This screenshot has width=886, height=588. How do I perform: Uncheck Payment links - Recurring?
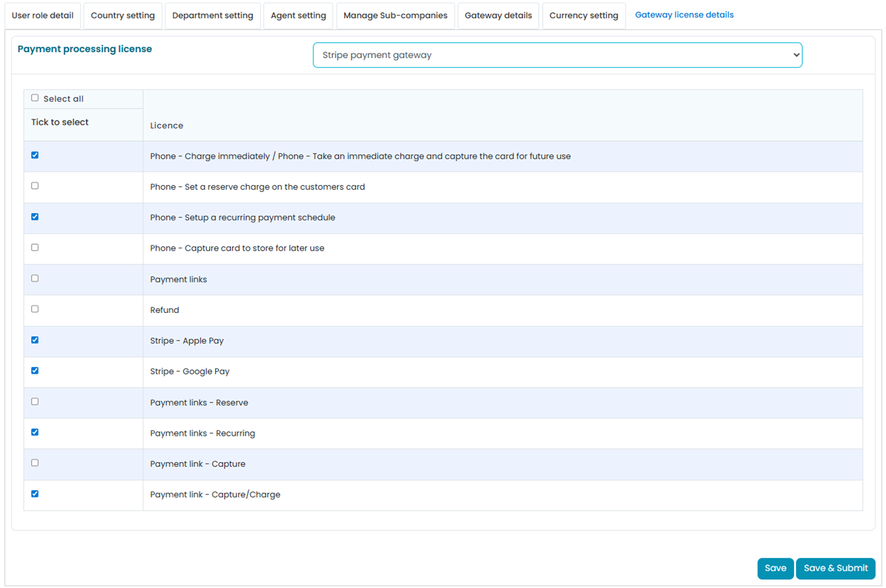(x=35, y=432)
